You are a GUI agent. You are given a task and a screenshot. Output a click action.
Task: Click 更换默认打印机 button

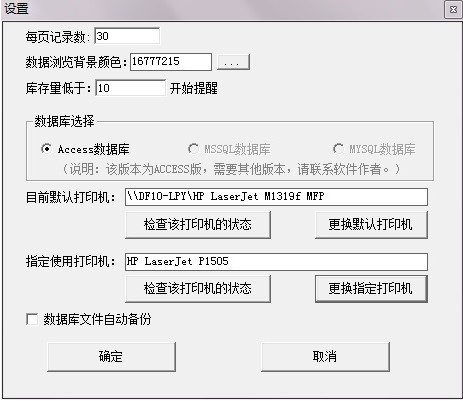pyautogui.click(x=371, y=225)
